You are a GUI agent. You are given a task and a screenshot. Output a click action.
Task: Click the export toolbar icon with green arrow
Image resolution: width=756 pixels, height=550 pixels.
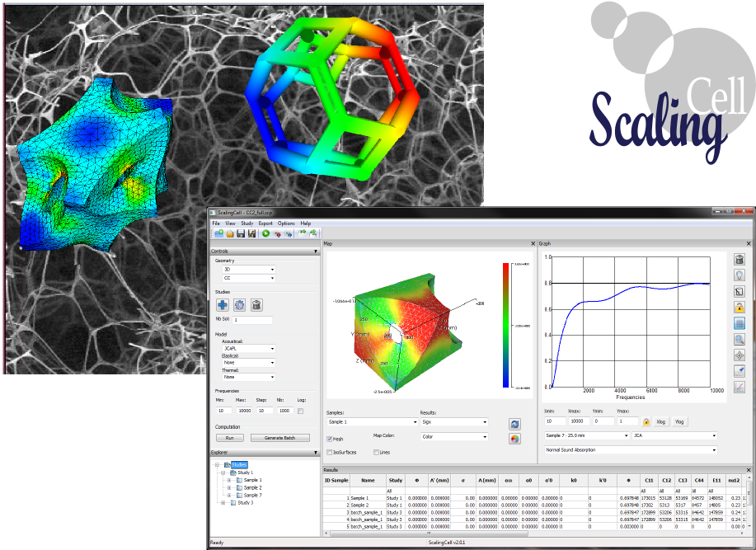[x=303, y=234]
